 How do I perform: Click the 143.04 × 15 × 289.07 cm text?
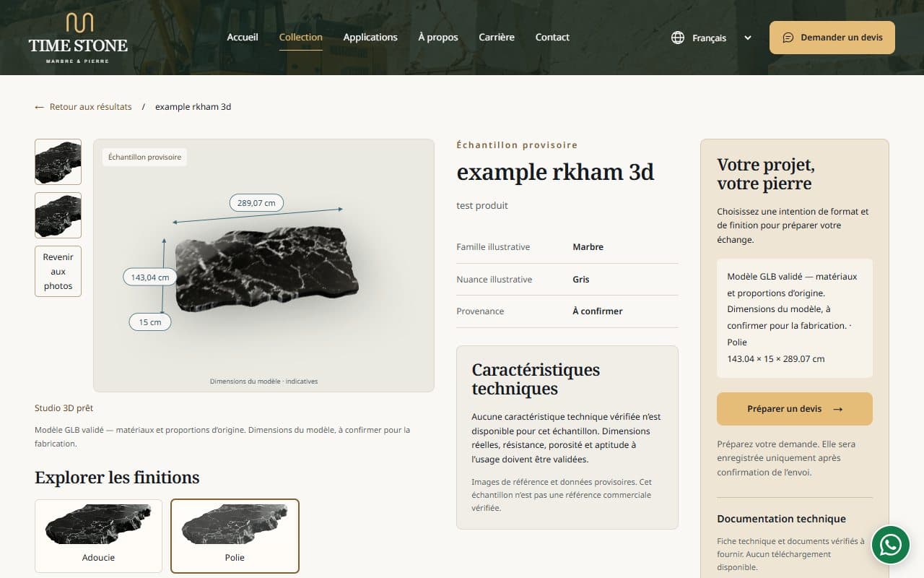[x=776, y=358]
